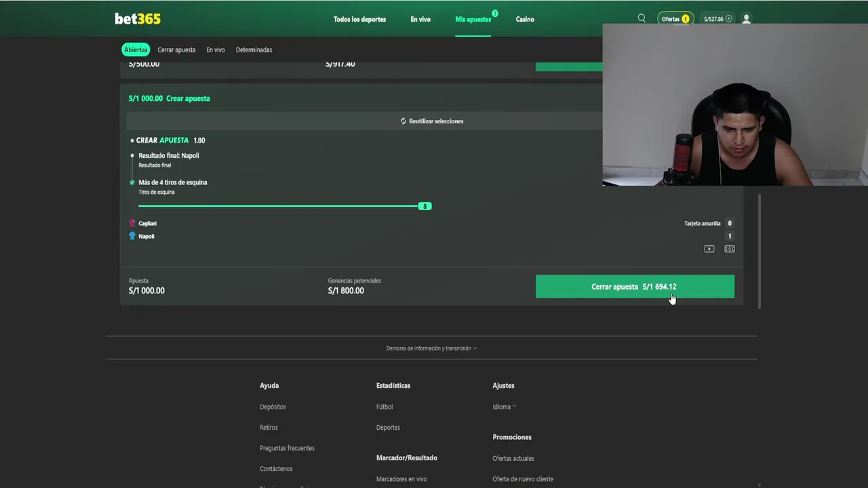Click Más de 4 tiros de esquina selection
This screenshot has width=868, height=488.
tap(173, 182)
